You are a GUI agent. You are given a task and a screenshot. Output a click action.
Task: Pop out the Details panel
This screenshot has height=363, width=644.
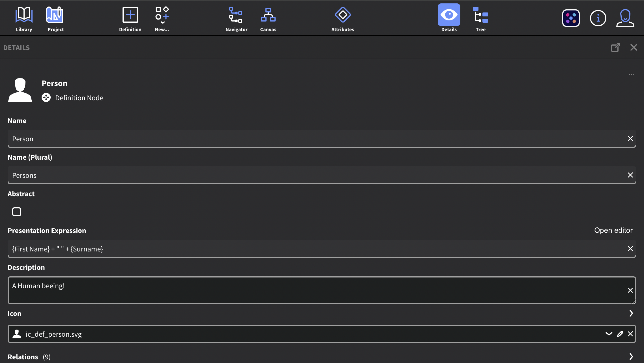(615, 47)
